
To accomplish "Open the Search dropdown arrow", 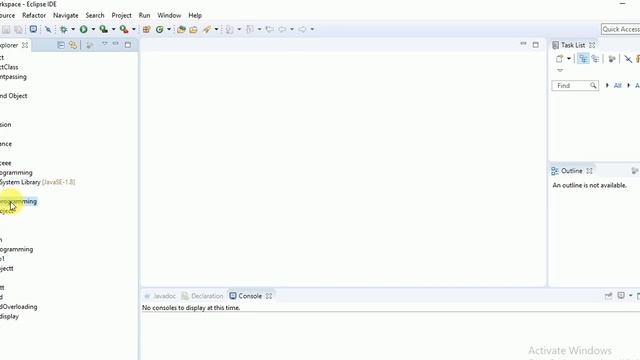I will pos(216,29).
